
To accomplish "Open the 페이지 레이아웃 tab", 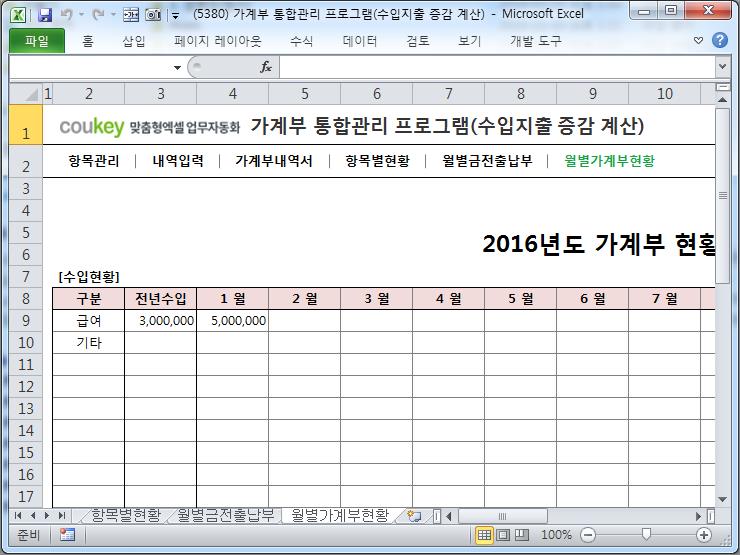I will pyautogui.click(x=218, y=41).
